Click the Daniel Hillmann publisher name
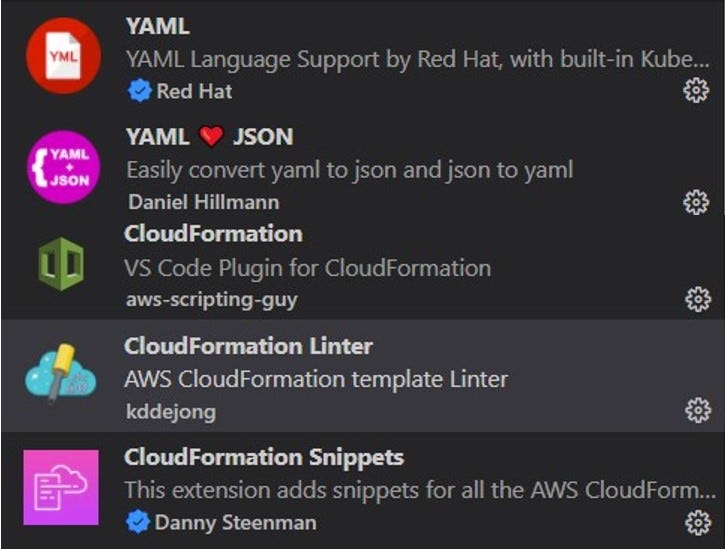The width and height of the screenshot is (725, 549). [203, 202]
